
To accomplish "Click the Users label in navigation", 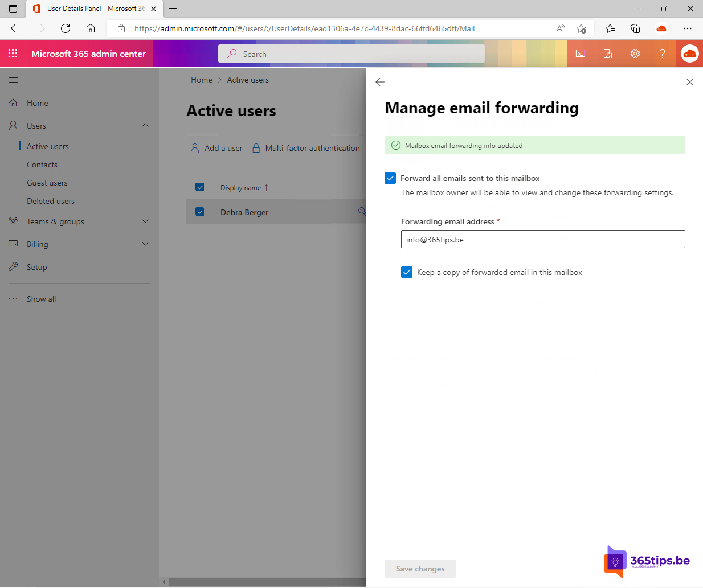I will coord(36,126).
